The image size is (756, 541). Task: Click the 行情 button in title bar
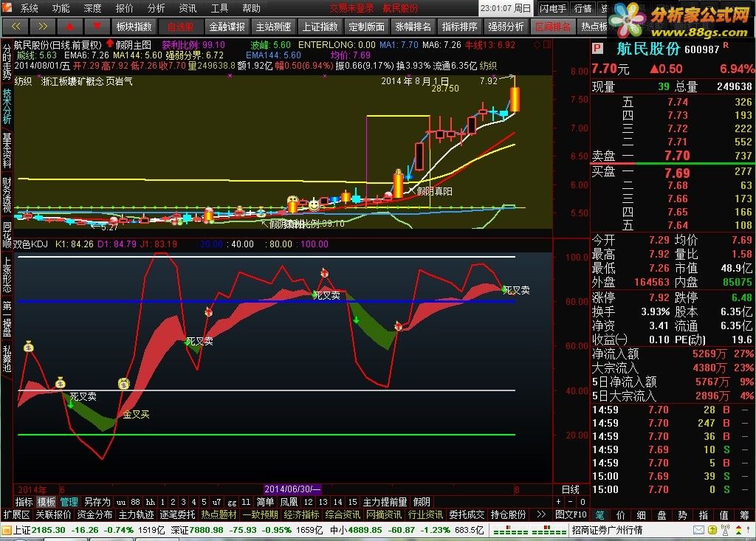(583, 8)
